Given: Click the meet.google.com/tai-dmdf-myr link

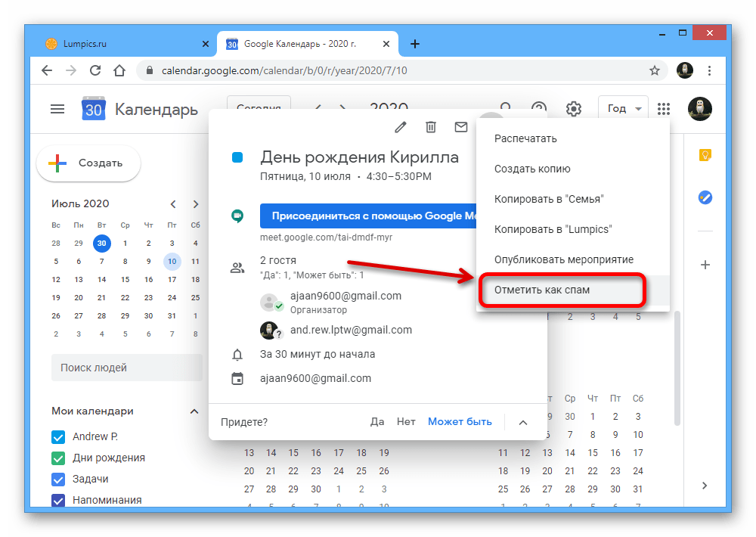Looking at the screenshot, I should [x=326, y=237].
